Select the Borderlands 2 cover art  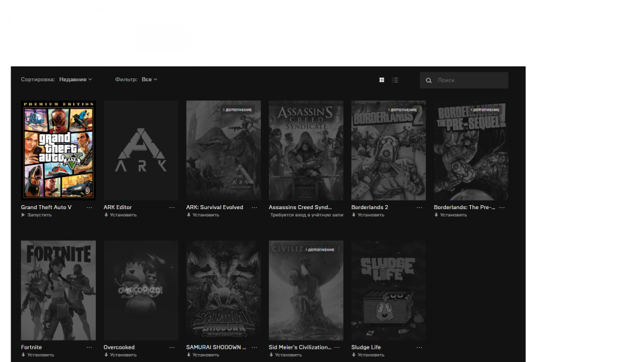point(388,150)
